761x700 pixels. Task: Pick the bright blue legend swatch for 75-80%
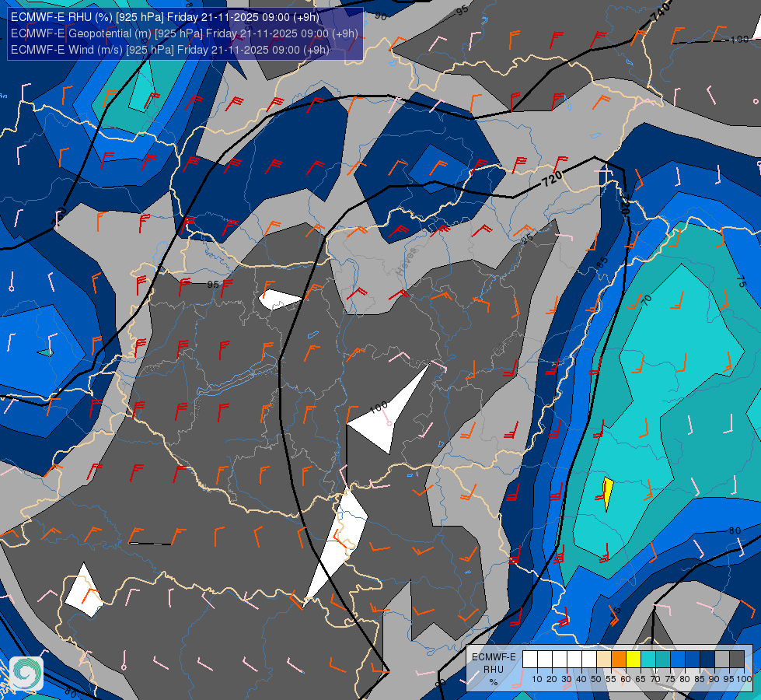point(678,660)
